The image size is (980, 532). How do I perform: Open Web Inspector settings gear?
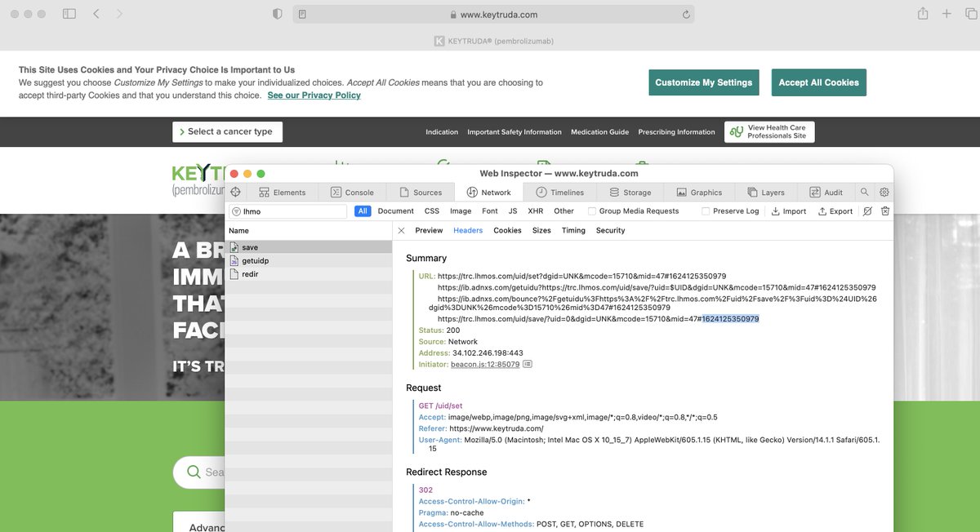click(x=884, y=193)
